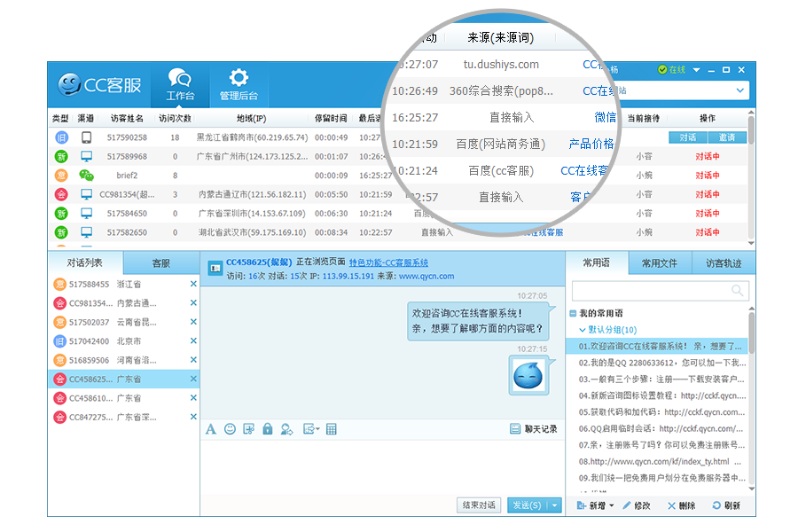Sort by 地域(IP) column header
The height and width of the screenshot is (532, 798).
252,119
